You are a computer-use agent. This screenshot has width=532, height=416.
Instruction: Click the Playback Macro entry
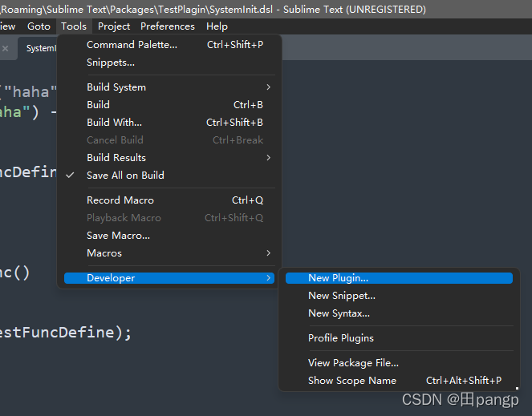169,218
